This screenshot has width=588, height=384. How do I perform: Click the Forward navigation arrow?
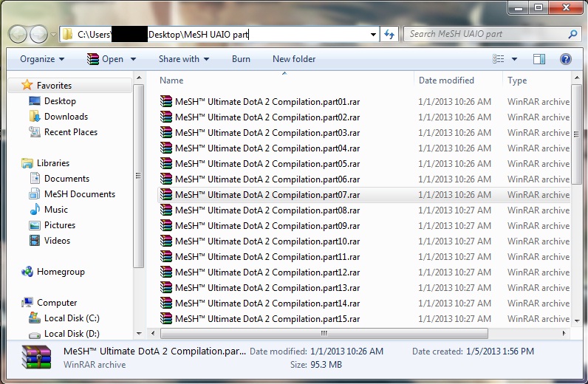38,35
